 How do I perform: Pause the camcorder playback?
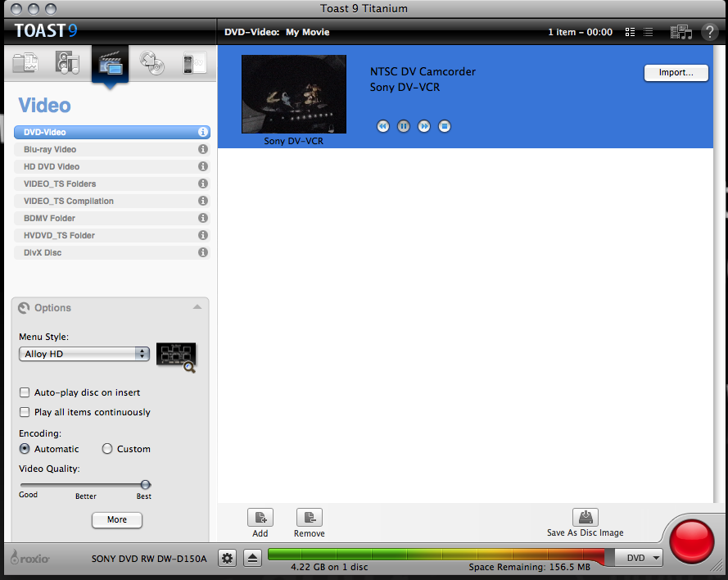pyautogui.click(x=404, y=126)
